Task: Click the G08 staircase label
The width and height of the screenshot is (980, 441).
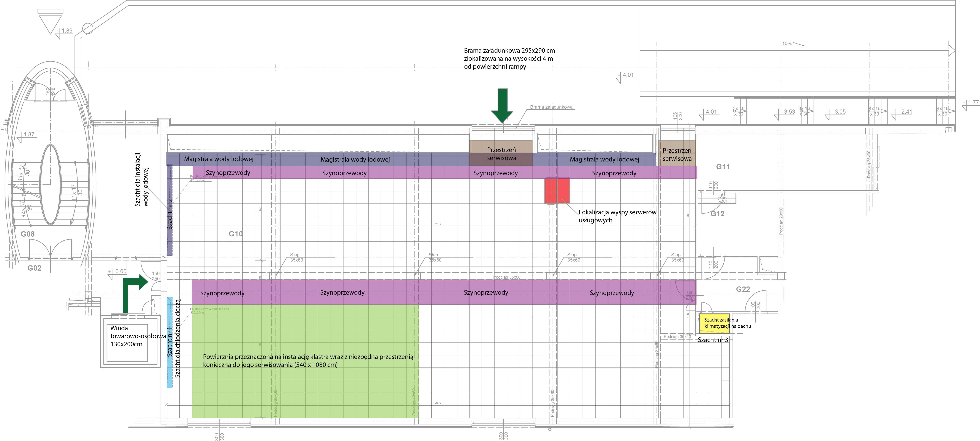Action: pyautogui.click(x=27, y=234)
